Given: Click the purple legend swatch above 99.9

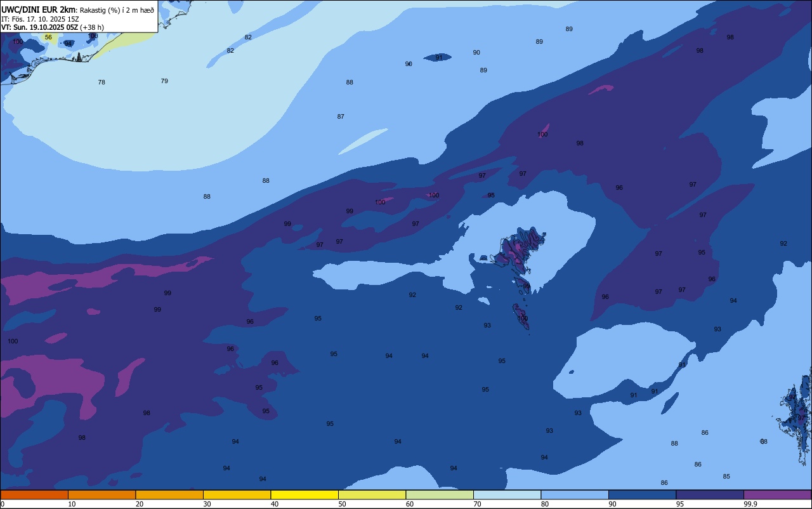Looking at the screenshot, I should point(777,494).
